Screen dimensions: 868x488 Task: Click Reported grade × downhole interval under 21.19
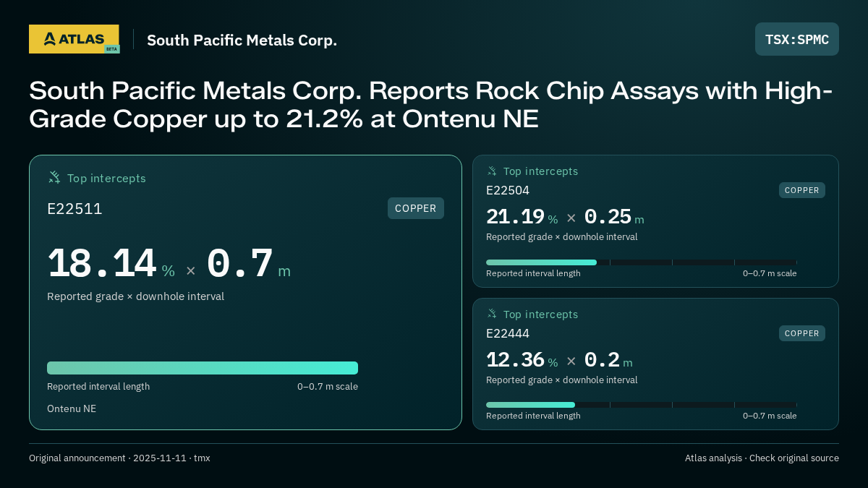coord(562,236)
